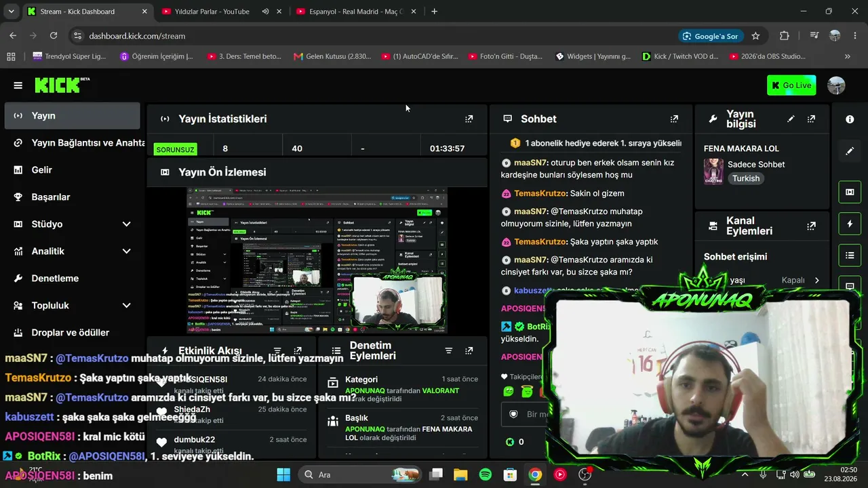Viewport: 868px width, 488px height.
Task: Pop out the Yayın İstatistikleri panel
Action: tap(469, 119)
